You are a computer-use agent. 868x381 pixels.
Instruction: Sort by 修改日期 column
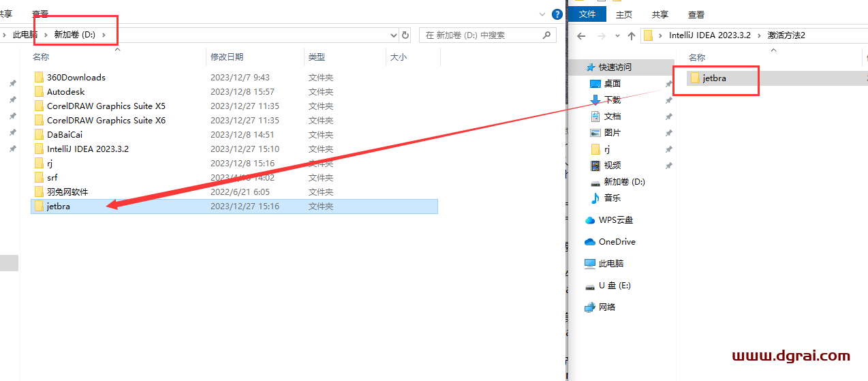click(x=227, y=57)
